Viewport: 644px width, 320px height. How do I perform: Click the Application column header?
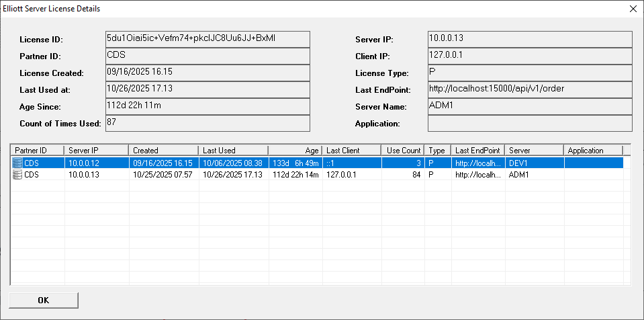tap(593, 151)
